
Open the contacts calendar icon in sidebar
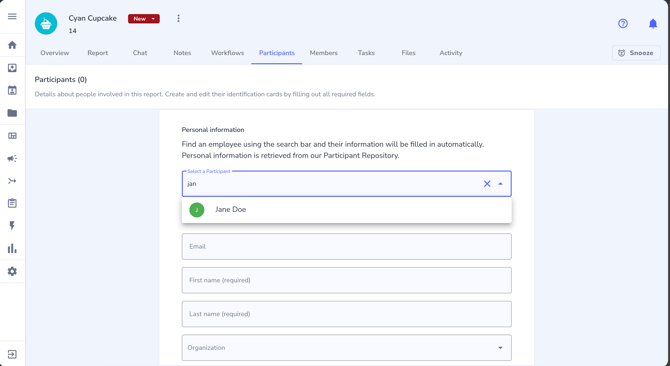pyautogui.click(x=12, y=90)
